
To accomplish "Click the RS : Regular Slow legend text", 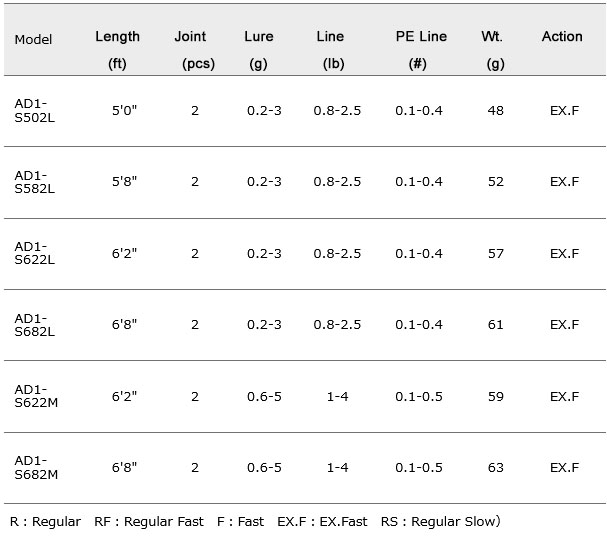I will 441,521.
